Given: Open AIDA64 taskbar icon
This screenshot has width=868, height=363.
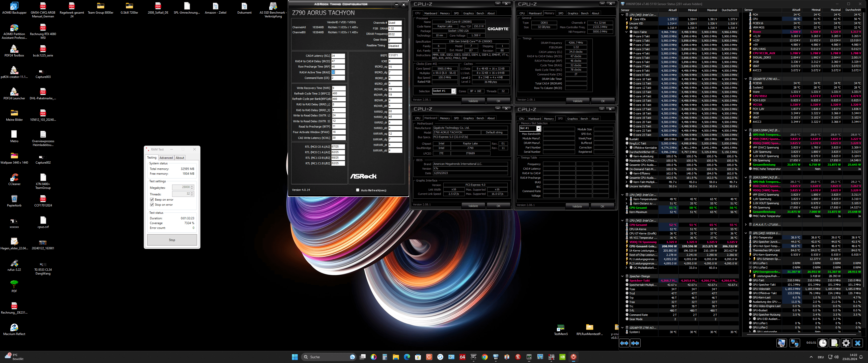Looking at the screenshot, I should (462, 357).
